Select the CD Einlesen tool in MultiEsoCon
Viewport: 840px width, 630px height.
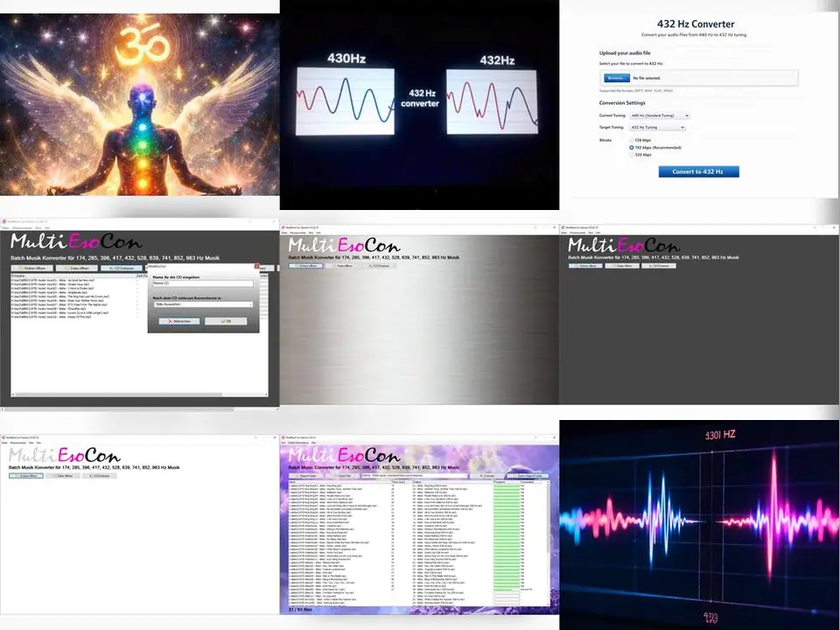(122, 267)
